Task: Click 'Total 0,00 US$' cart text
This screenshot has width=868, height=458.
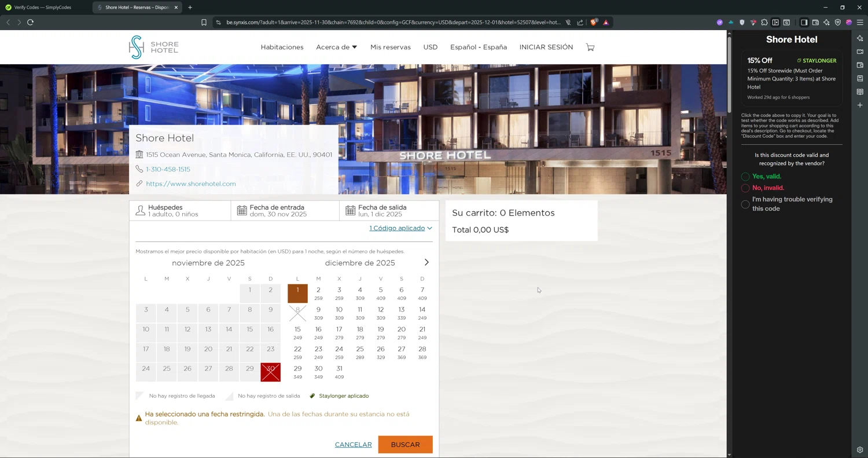Action: click(480, 230)
